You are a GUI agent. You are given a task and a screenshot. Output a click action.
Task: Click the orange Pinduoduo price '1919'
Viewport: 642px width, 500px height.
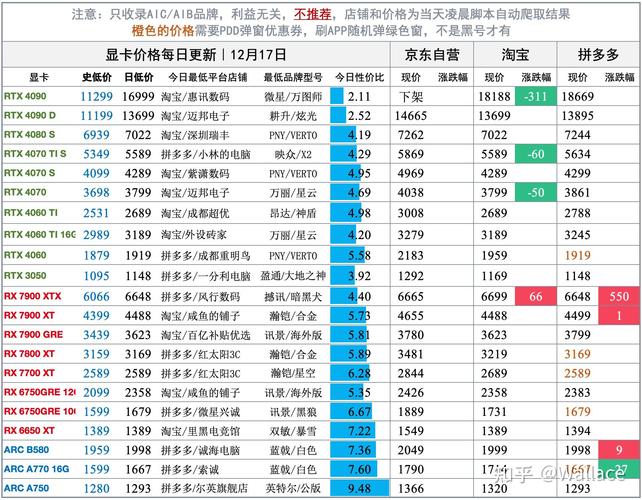tap(577, 256)
